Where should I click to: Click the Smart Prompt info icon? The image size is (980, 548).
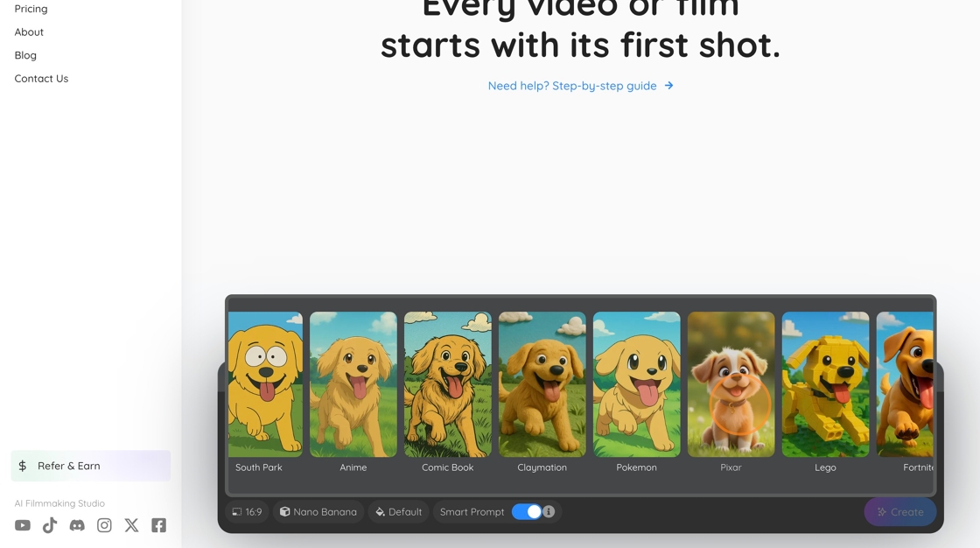pyautogui.click(x=549, y=512)
